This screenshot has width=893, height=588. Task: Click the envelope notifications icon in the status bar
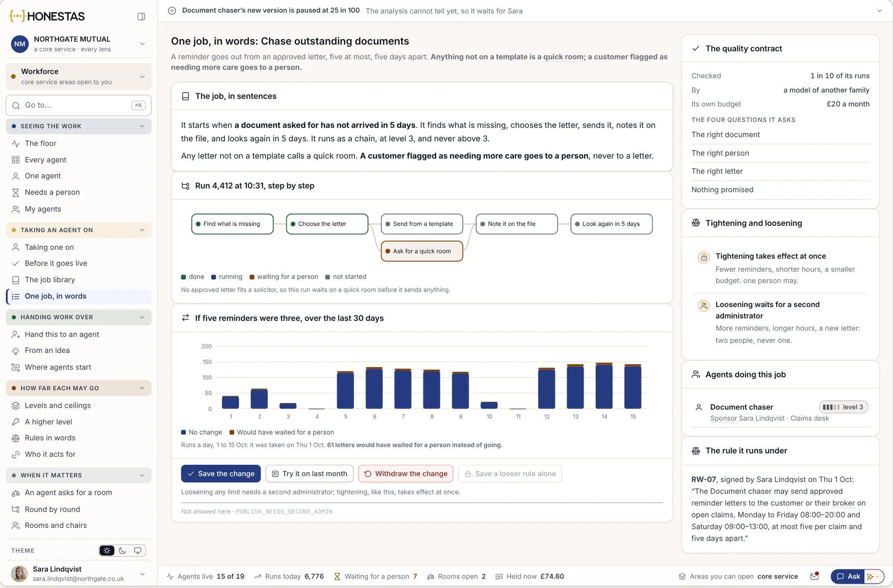tap(815, 576)
